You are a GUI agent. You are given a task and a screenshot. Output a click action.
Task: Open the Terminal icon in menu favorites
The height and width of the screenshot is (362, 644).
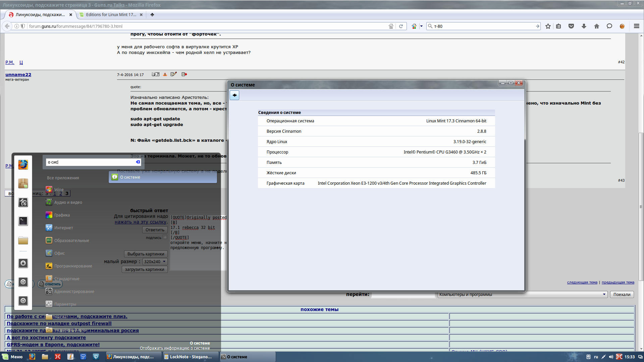coord(23,221)
